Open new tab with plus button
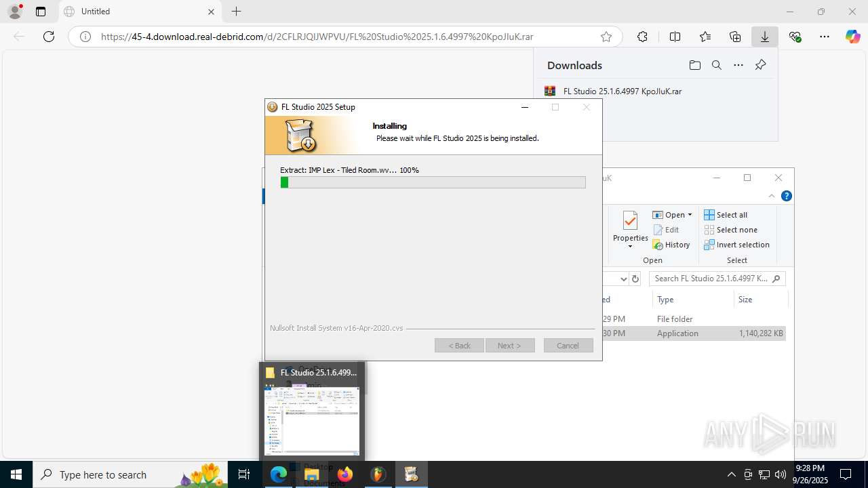868x488 pixels. tap(236, 12)
